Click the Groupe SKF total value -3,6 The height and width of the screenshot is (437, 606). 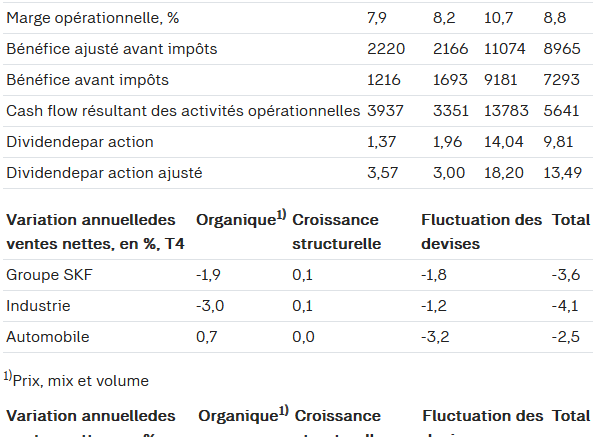[566, 274]
